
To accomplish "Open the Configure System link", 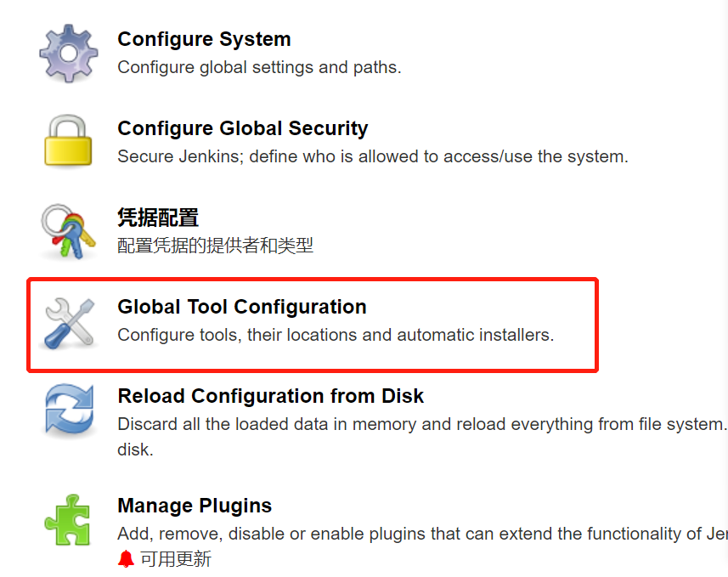I will (x=204, y=39).
